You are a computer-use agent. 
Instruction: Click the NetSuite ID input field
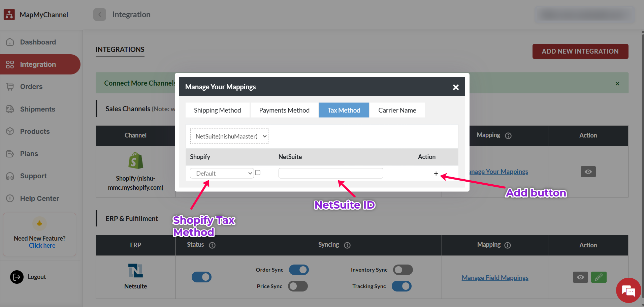[330, 174]
